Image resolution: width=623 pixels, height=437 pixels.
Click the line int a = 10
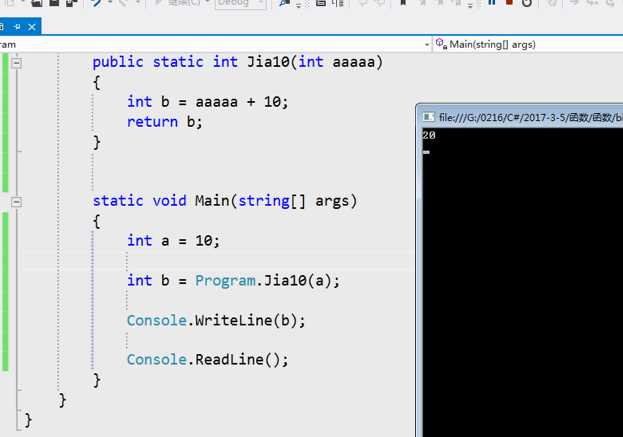point(173,241)
